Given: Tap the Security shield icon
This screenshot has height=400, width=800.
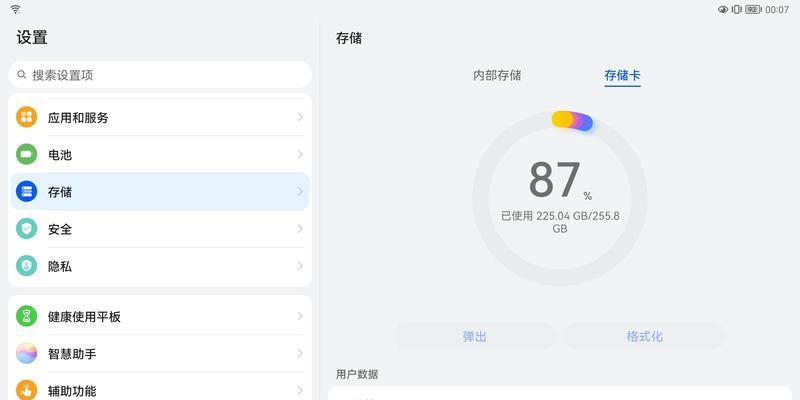Looking at the screenshot, I should point(27,229).
